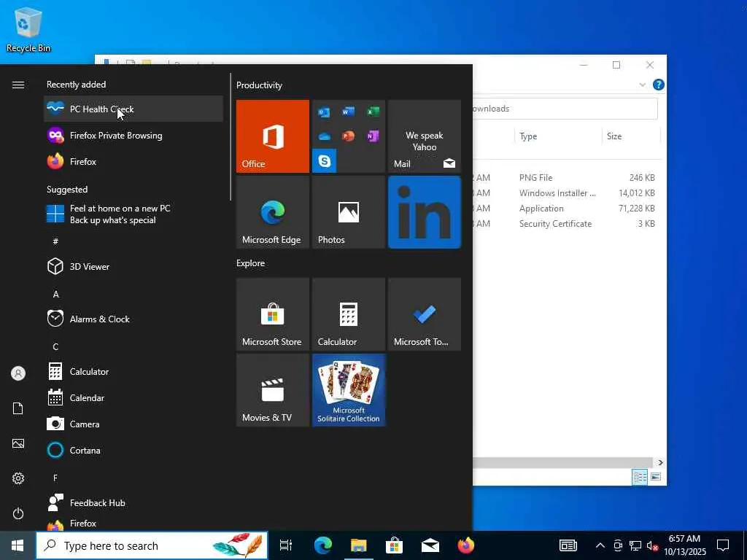
Task: Launch Microsoft Solitaire Collection tile
Action: (x=348, y=390)
